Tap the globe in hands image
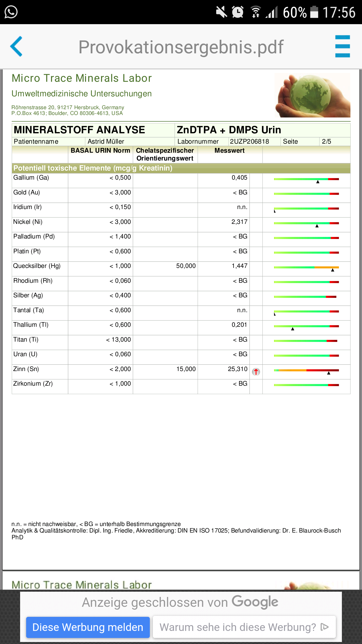The image size is (362, 644). pos(312,95)
